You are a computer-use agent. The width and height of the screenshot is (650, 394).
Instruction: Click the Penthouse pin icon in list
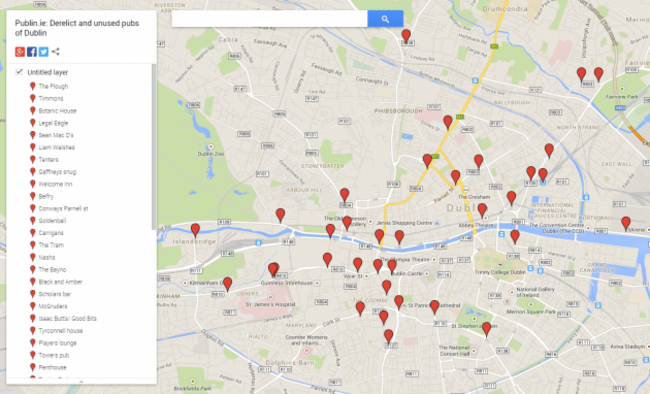coord(32,367)
